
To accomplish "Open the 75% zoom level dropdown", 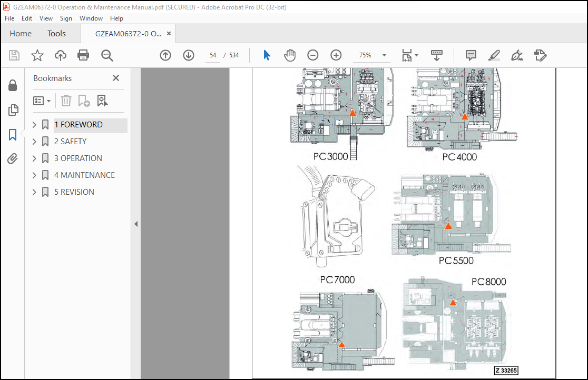I will click(x=384, y=55).
